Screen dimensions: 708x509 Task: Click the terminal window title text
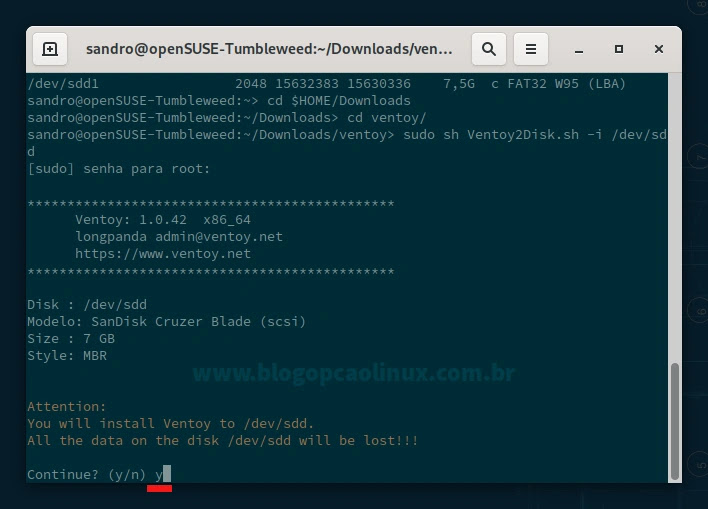[269, 49]
